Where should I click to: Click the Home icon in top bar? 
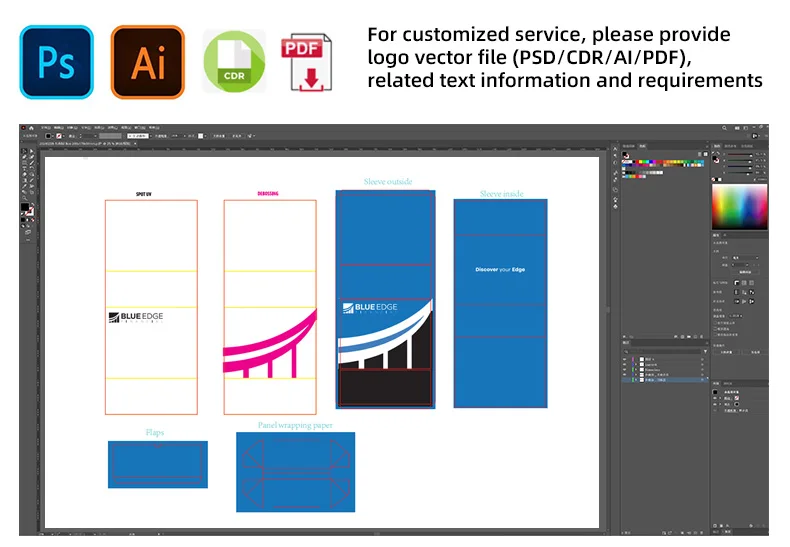(32, 128)
